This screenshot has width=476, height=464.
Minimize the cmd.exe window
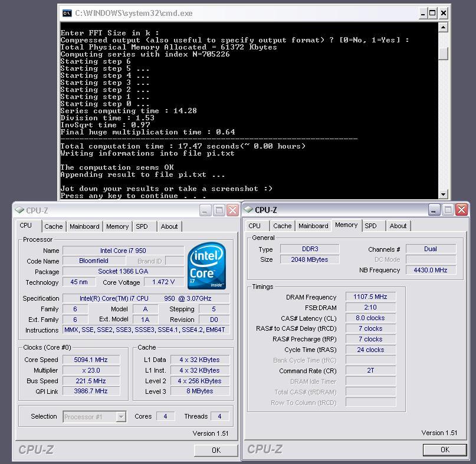pos(423,14)
